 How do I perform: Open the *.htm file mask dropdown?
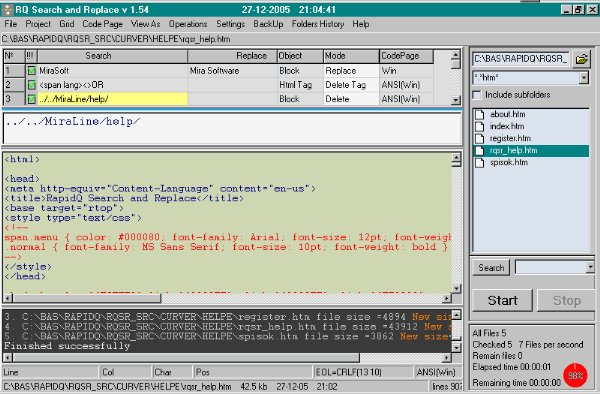tap(584, 78)
